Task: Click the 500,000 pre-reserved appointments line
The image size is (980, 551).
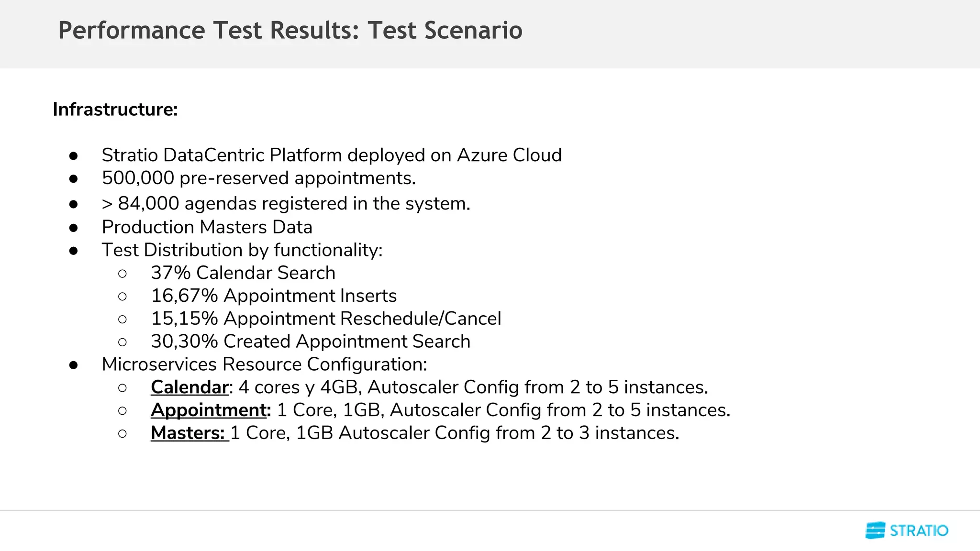Action: tap(258, 178)
